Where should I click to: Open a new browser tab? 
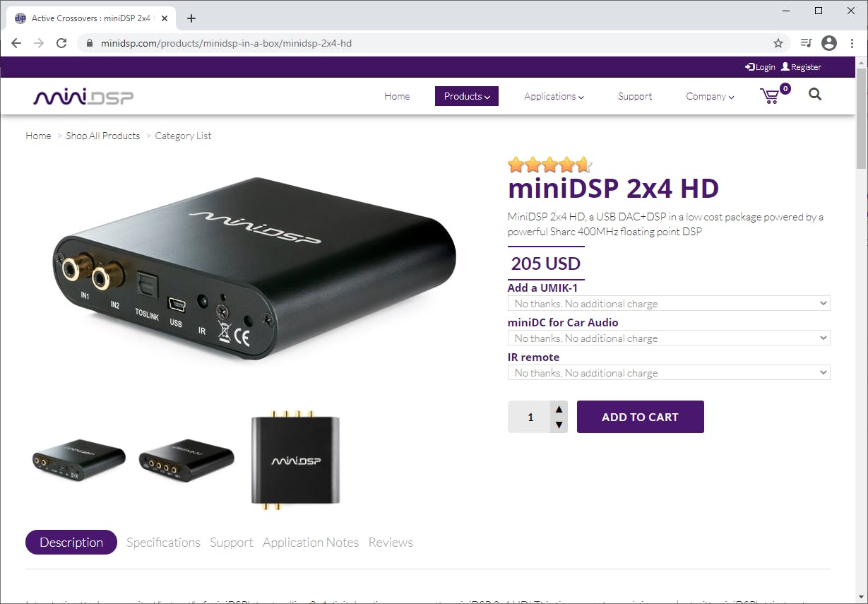tap(191, 18)
